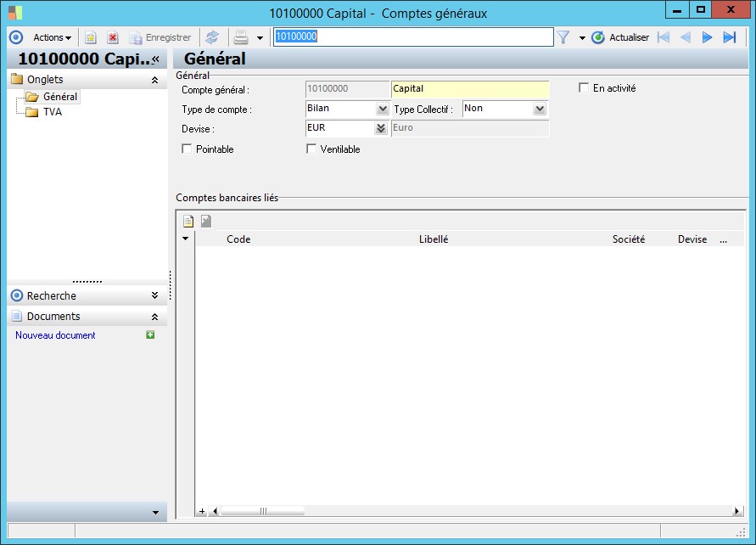Toggle the Ventilable checkbox

311,149
